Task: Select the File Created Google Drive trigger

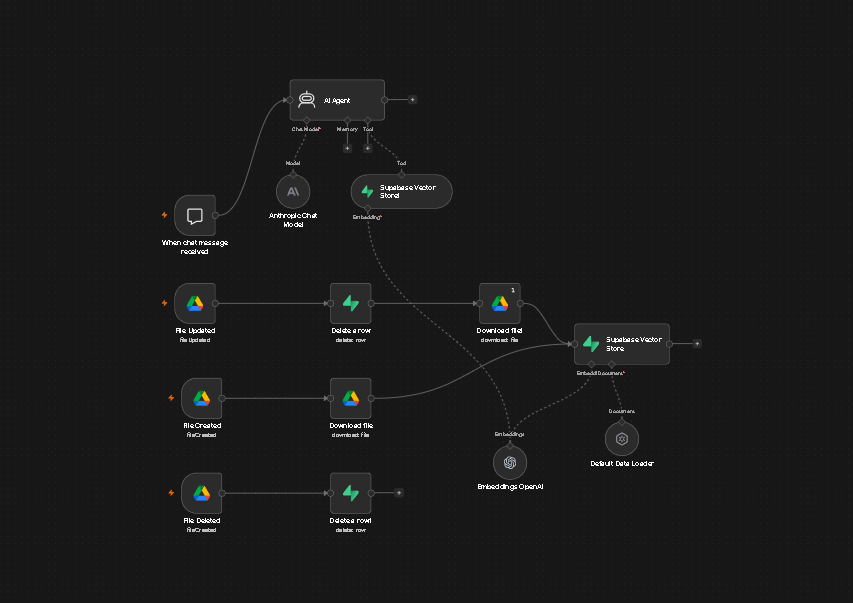Action: click(201, 398)
